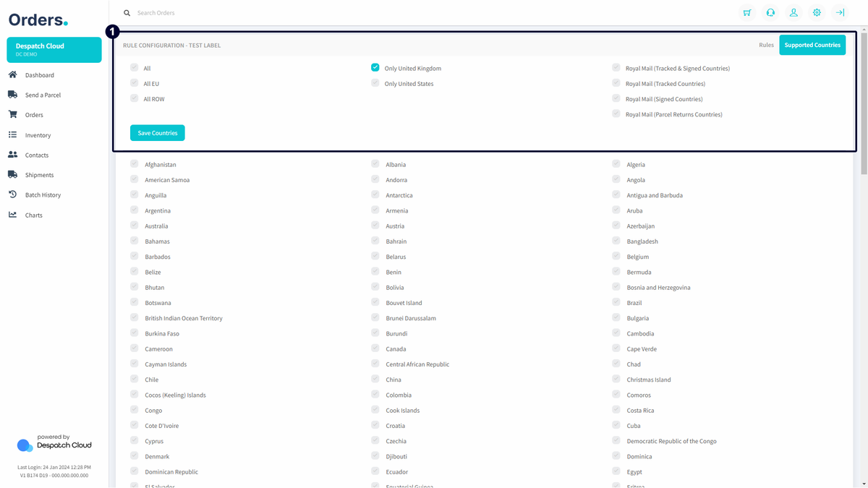The height and width of the screenshot is (488, 868).
Task: Select the Supported Countries tab
Action: (812, 45)
